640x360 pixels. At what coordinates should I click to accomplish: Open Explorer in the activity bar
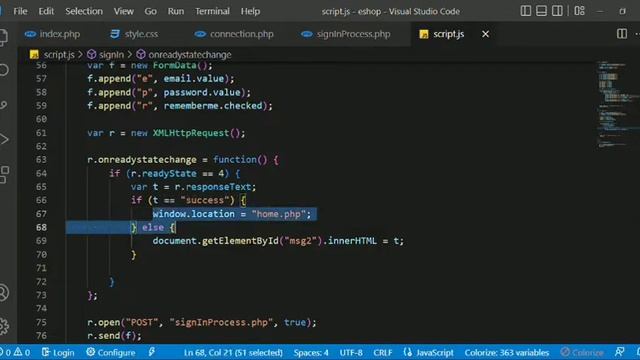(3, 37)
